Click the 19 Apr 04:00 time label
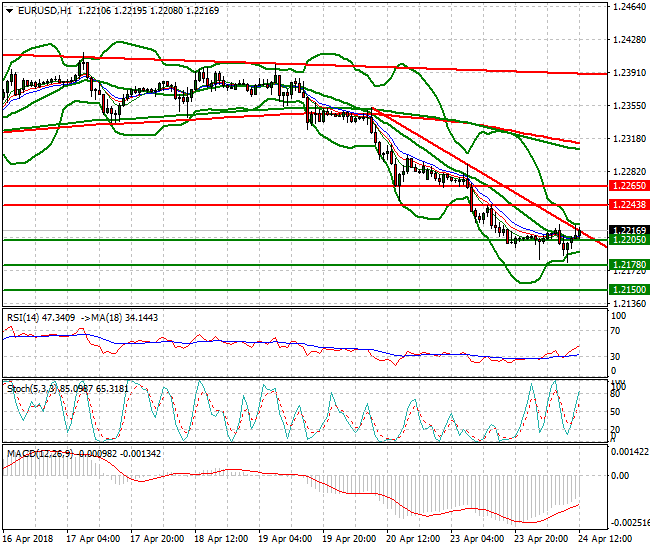 (x=285, y=539)
